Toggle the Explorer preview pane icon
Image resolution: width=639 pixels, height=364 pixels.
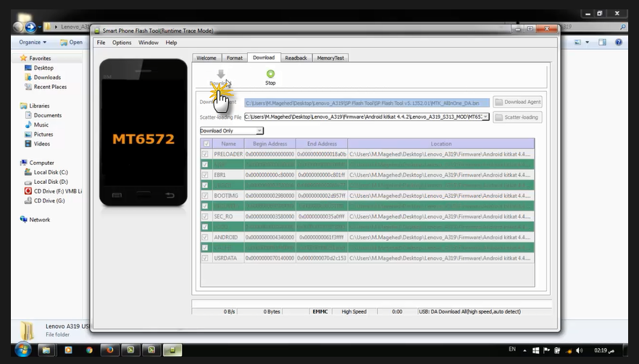coord(602,42)
